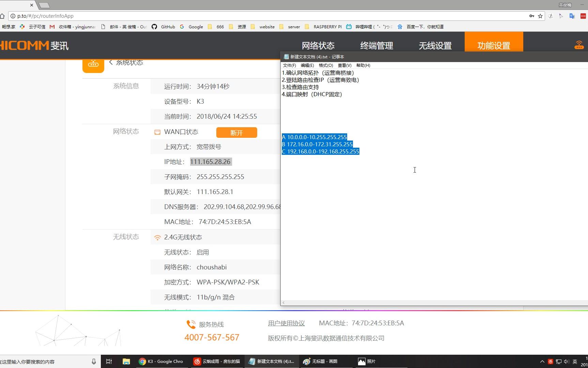The image size is (588, 368).
Task: Open the 百度一下 bookmark
Action: tap(420, 27)
